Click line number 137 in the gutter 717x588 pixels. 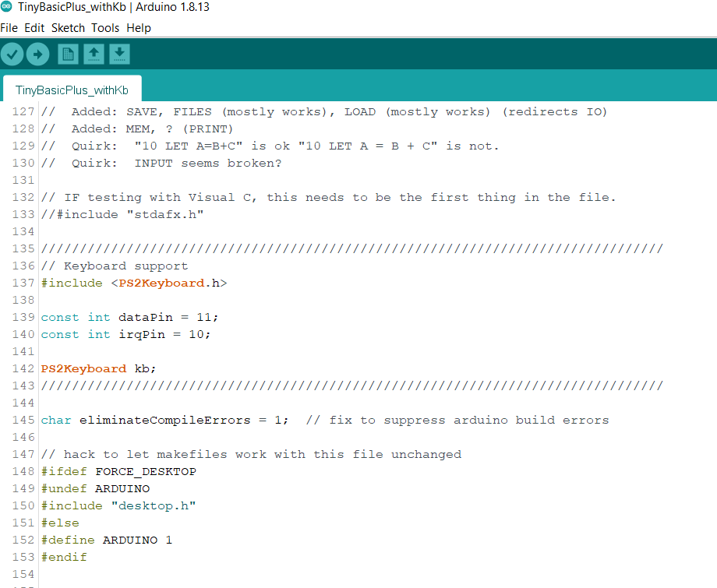pos(23,283)
